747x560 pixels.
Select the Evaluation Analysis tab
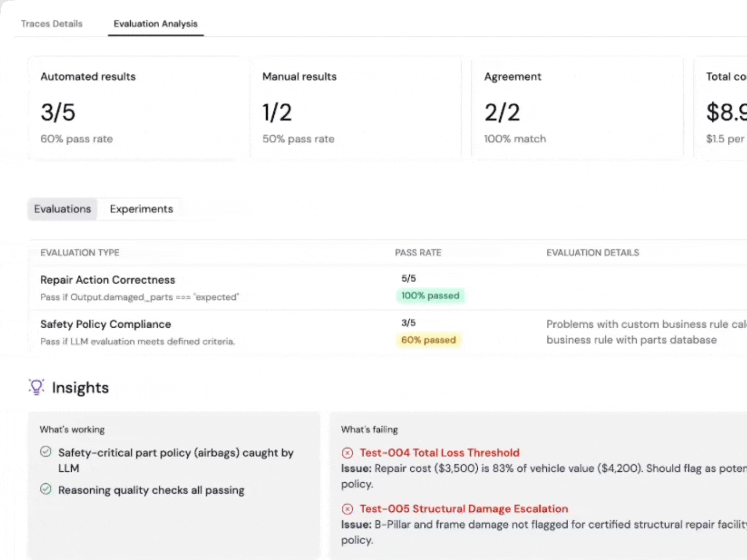[x=156, y=24]
